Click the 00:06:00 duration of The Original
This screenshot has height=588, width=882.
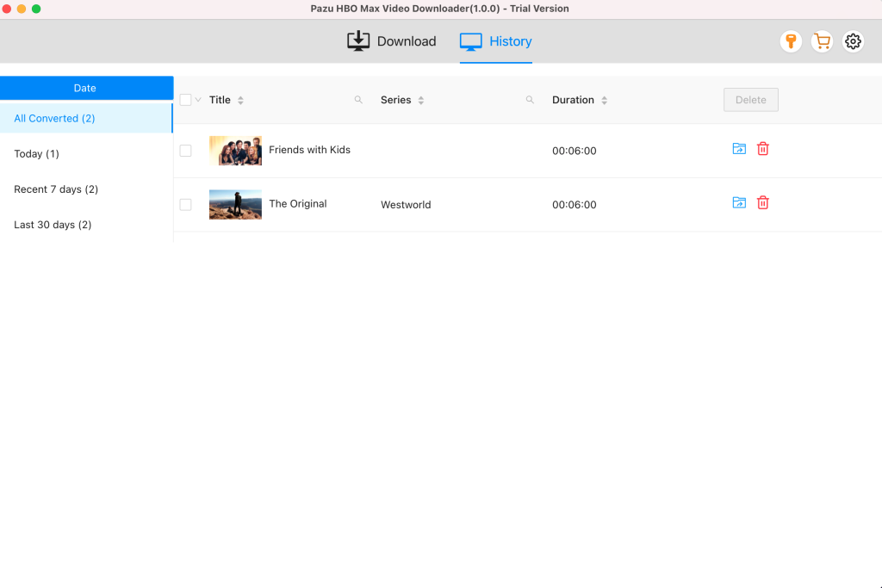[575, 205]
